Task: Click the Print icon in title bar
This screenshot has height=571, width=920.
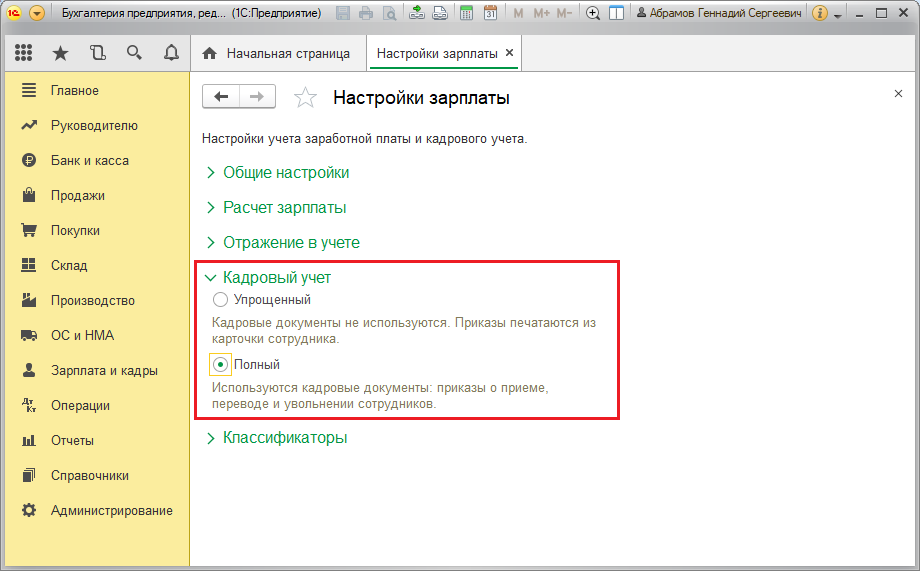Action: tap(366, 13)
